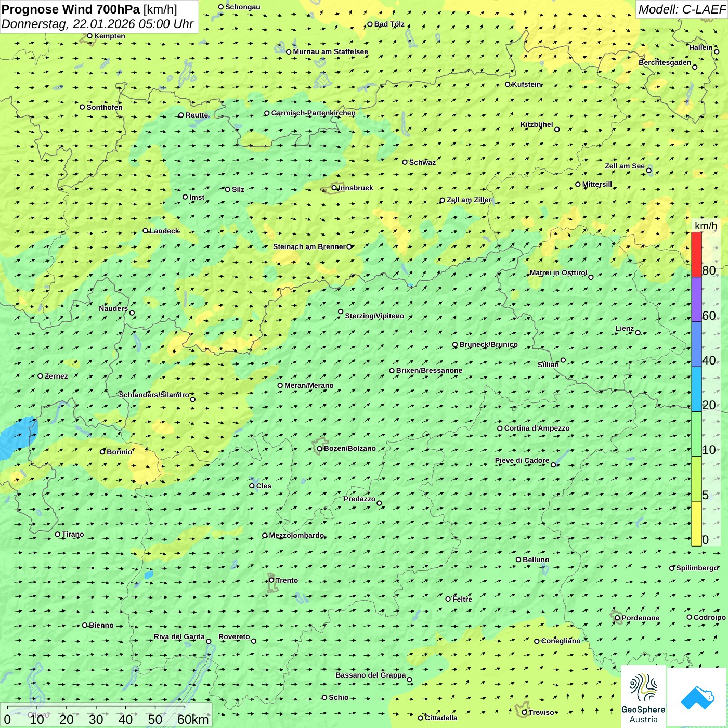Click the Landeck town label
The height and width of the screenshot is (728, 728).
(x=164, y=231)
